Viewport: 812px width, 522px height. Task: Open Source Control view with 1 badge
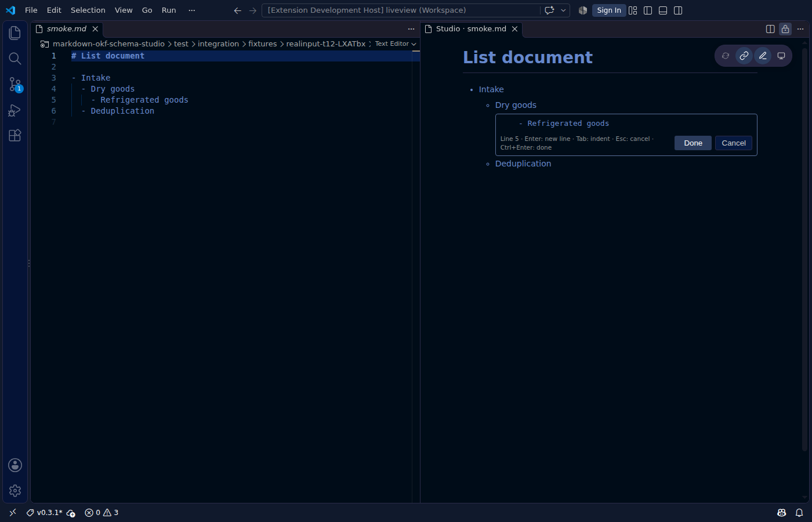point(15,85)
